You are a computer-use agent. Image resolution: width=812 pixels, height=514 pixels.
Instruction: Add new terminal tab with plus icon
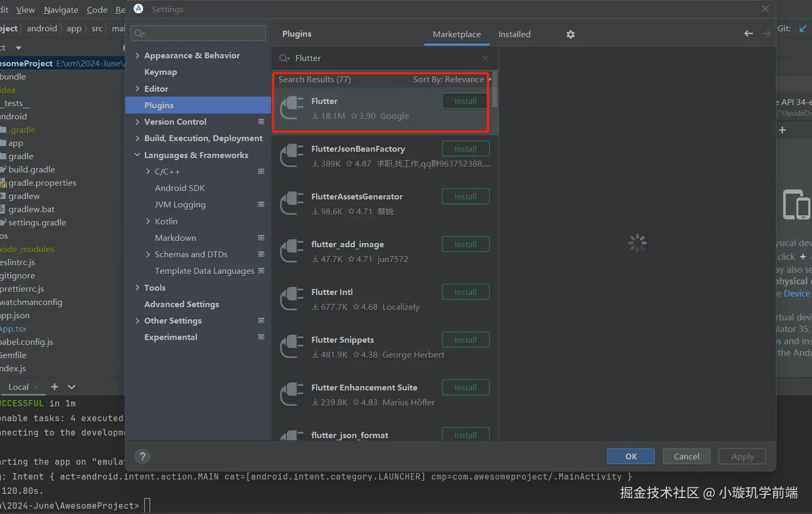tap(54, 387)
